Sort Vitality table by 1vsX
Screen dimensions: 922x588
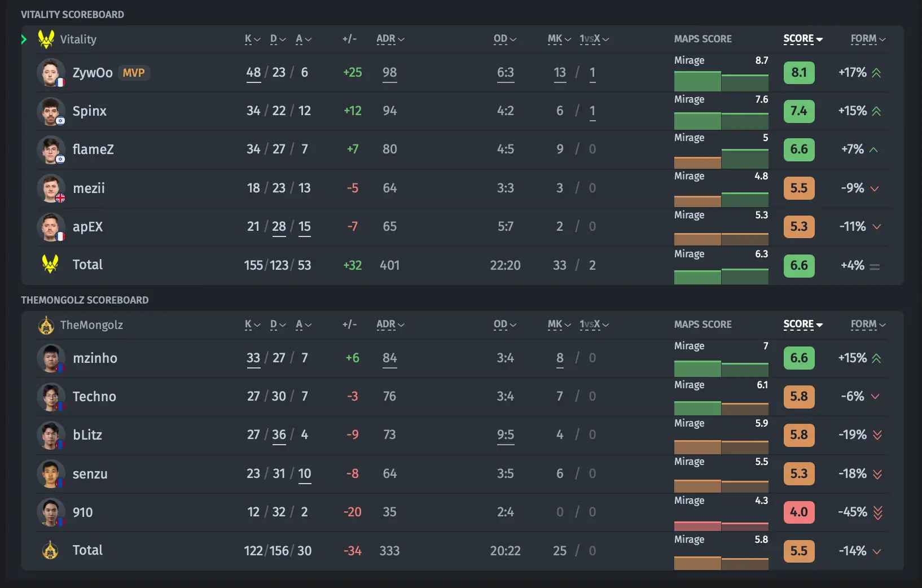tap(594, 39)
